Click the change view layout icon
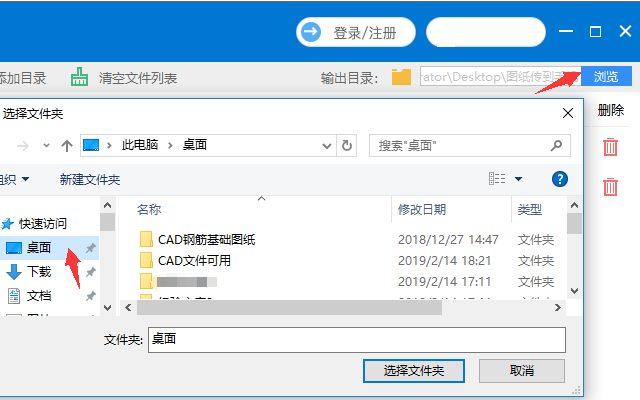Screen dimensions: 640x400 tap(497, 179)
